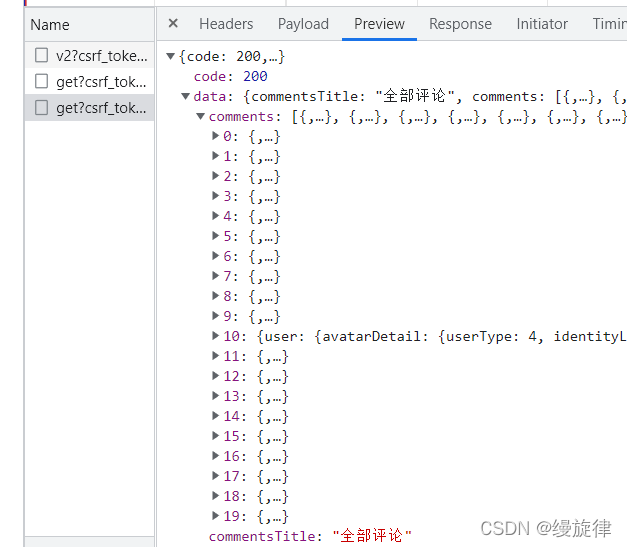Expand comment item 8
This screenshot has width=627, height=547.
pyautogui.click(x=216, y=296)
